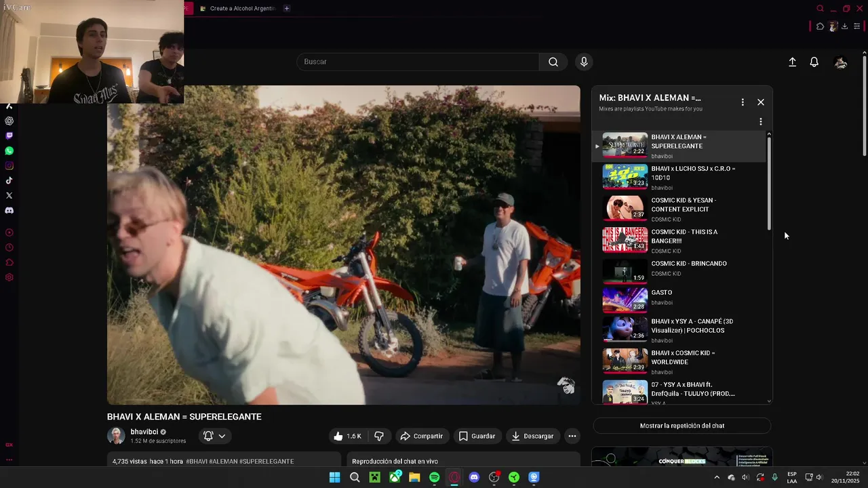
Task: Click the video player to pause
Action: click(344, 245)
